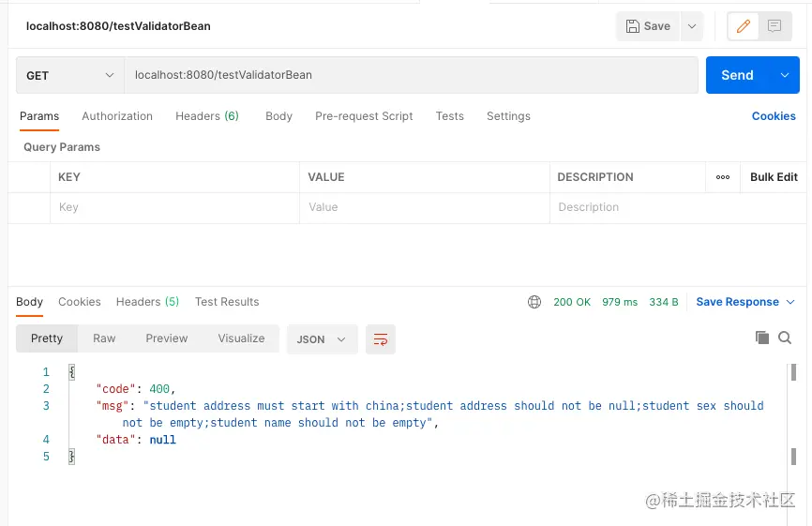Click Bulk Edit
The image size is (812, 526).
pyautogui.click(x=774, y=177)
